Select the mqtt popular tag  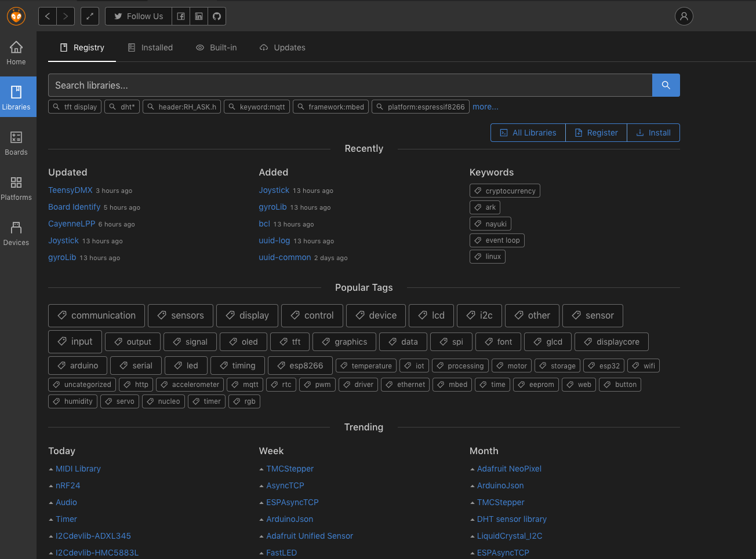pyautogui.click(x=245, y=385)
